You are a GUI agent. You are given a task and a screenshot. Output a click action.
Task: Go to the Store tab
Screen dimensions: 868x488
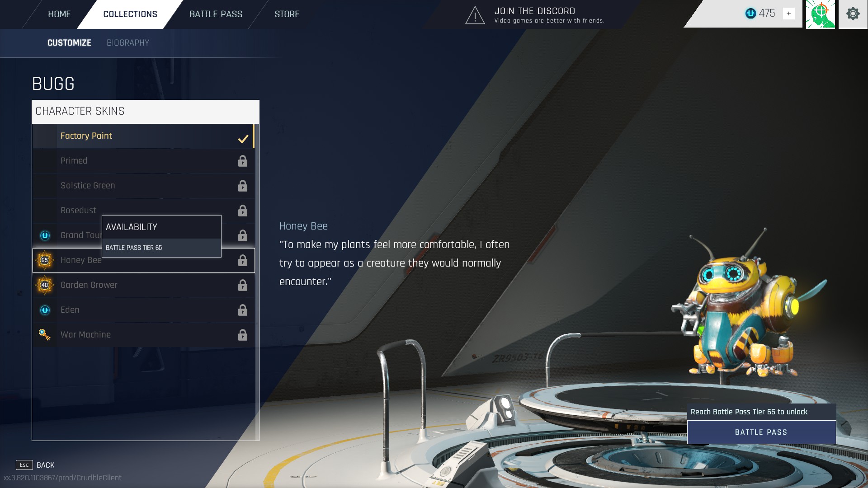click(x=287, y=14)
